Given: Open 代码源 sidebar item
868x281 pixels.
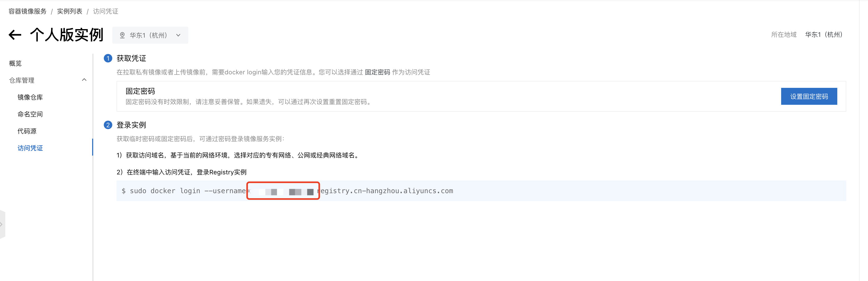Looking at the screenshot, I should [x=27, y=131].
